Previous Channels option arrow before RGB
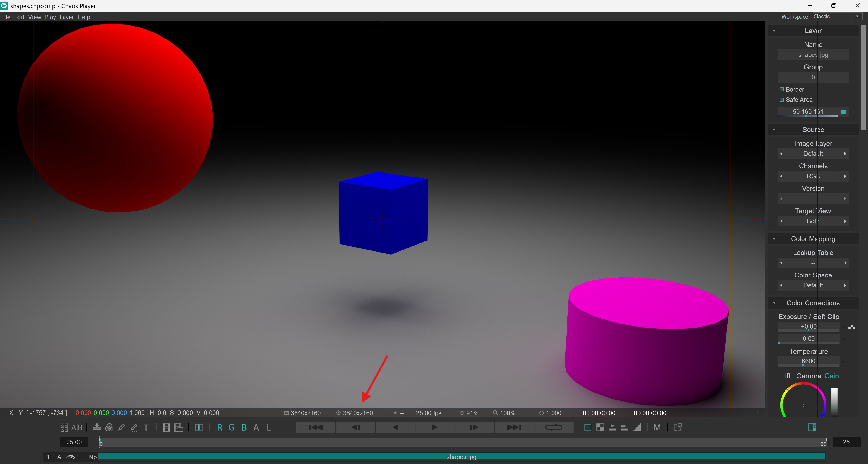The width and height of the screenshot is (868, 464). coord(781,176)
